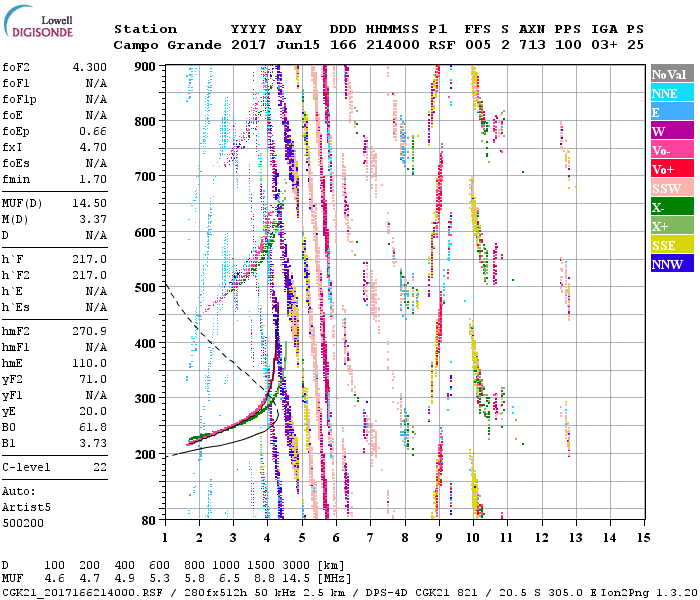700x600 pixels.
Task: Click the 10 MHz frequency axis label
Action: [473, 538]
